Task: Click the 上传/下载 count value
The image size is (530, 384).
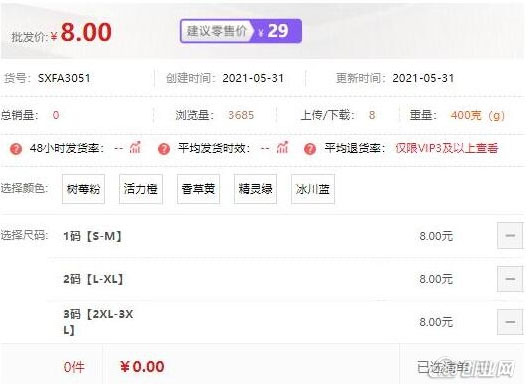Action: tap(372, 115)
